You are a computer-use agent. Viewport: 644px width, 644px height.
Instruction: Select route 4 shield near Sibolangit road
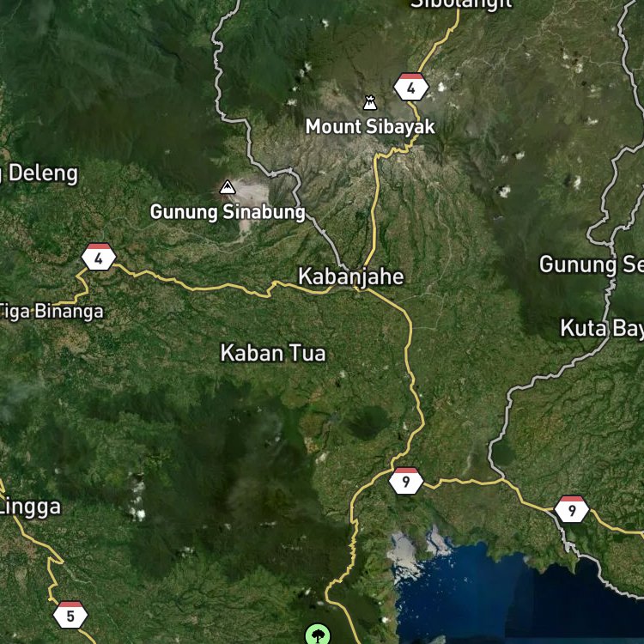point(411,87)
